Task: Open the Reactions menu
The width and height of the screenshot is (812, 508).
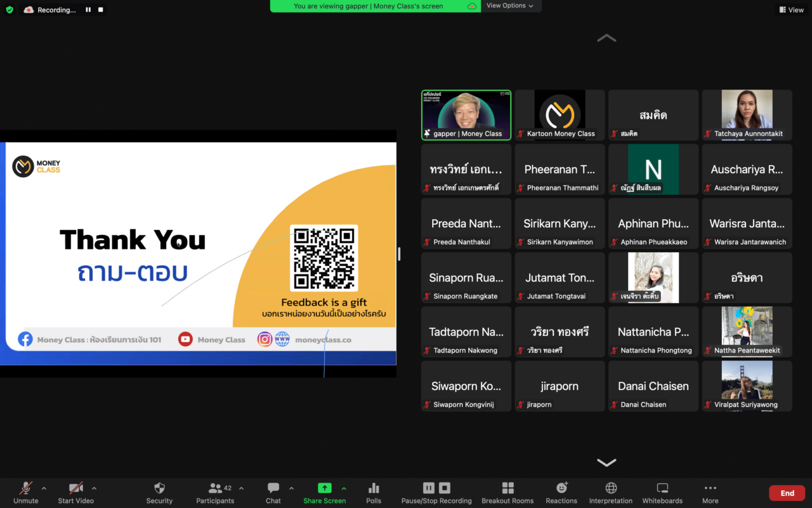Action: (561, 488)
